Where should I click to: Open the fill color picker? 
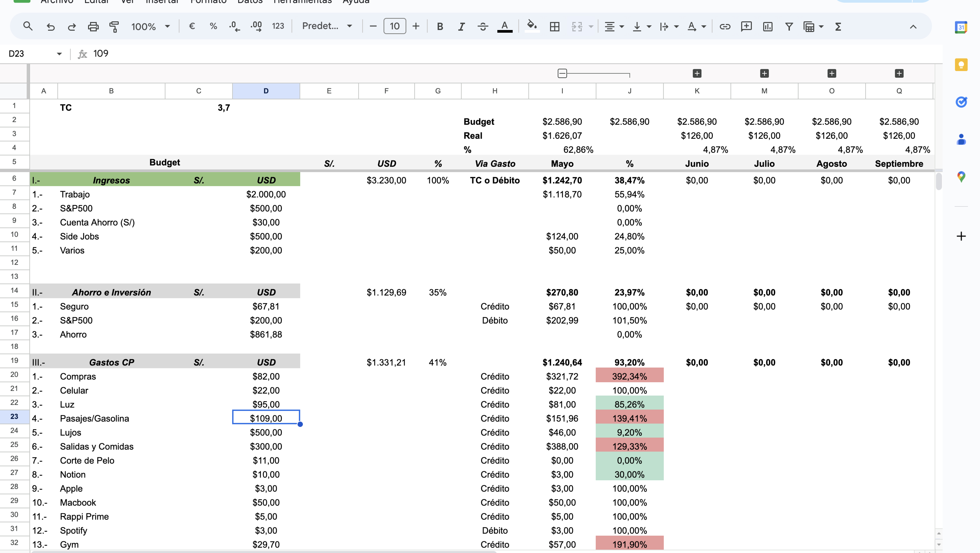tap(532, 26)
